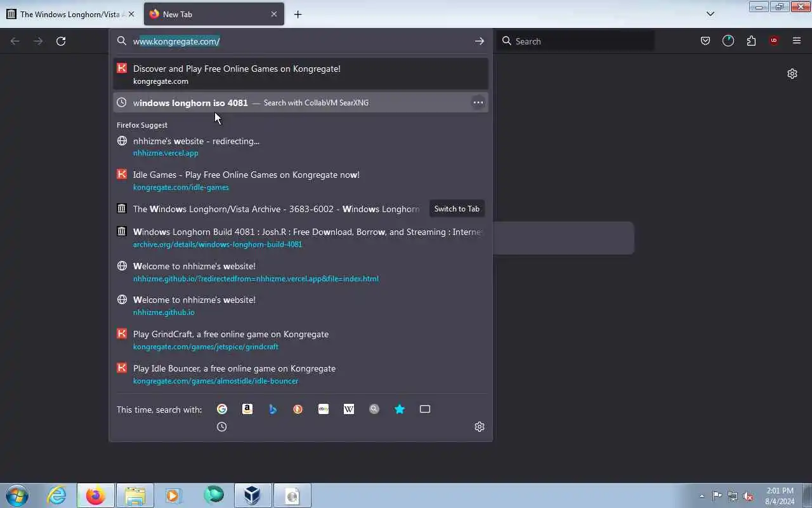Image resolution: width=812 pixels, height=508 pixels.
Task: Switch to The Windows Longhorn/Vista tab
Action: tap(71, 14)
